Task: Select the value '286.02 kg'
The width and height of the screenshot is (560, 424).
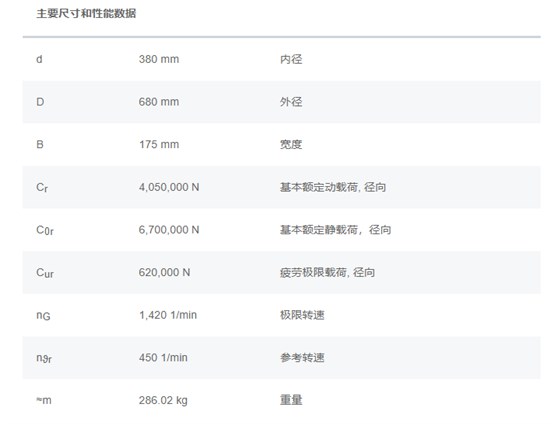Action: click(x=163, y=400)
